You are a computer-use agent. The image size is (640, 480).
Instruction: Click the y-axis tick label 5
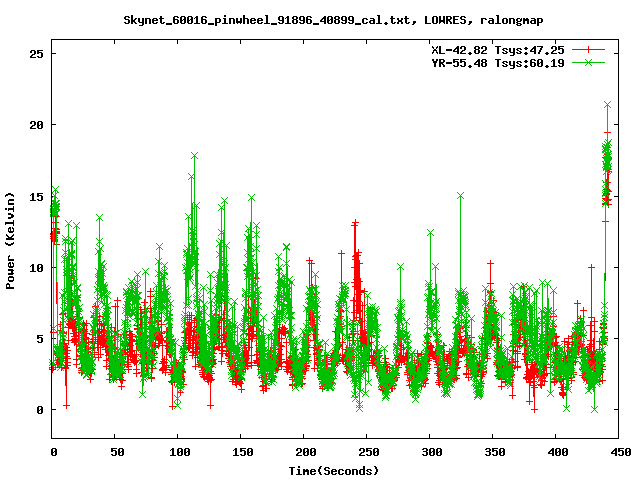coord(40,339)
